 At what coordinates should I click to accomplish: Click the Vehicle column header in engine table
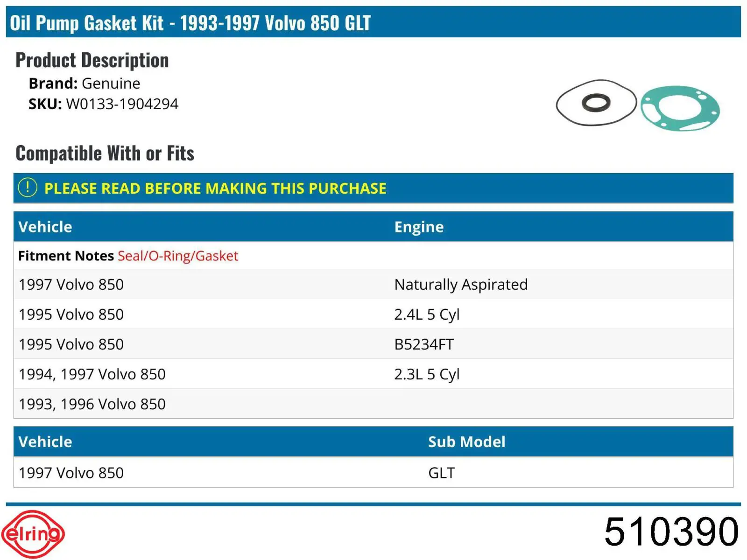[45, 227]
